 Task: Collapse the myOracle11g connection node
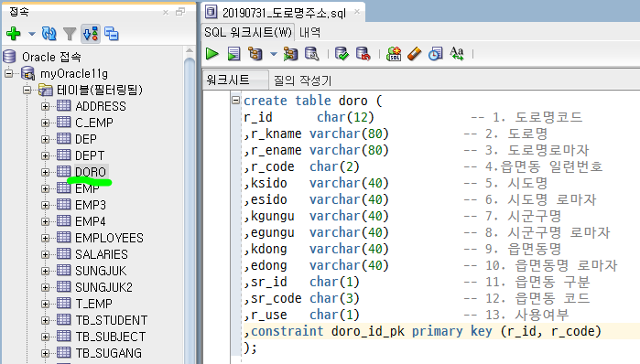coord(8,74)
